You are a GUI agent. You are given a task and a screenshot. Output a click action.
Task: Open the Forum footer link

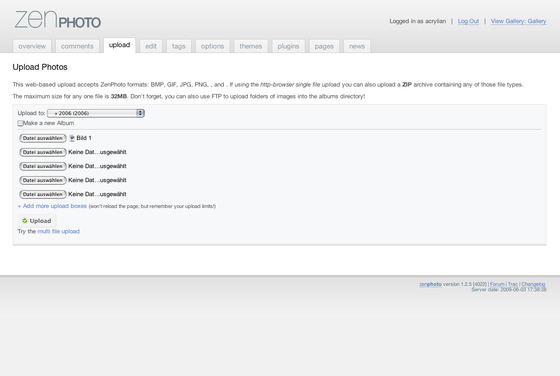(497, 284)
